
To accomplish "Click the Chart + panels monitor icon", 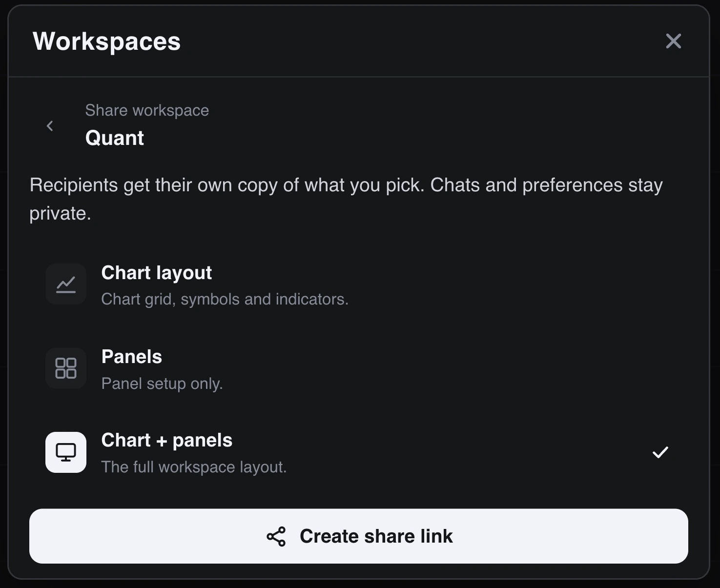I will tap(66, 452).
